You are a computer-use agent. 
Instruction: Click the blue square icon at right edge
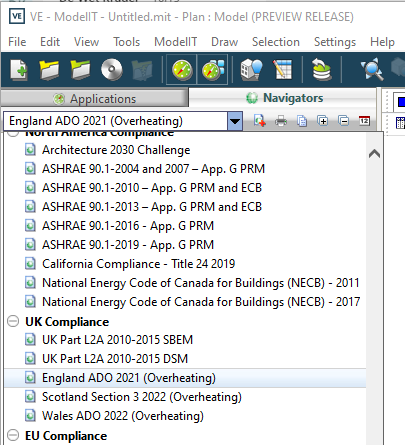pyautogui.click(x=401, y=102)
